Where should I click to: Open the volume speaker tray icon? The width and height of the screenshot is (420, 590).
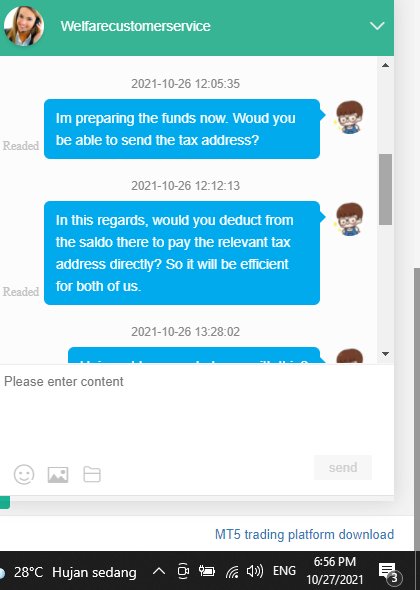(x=255, y=572)
